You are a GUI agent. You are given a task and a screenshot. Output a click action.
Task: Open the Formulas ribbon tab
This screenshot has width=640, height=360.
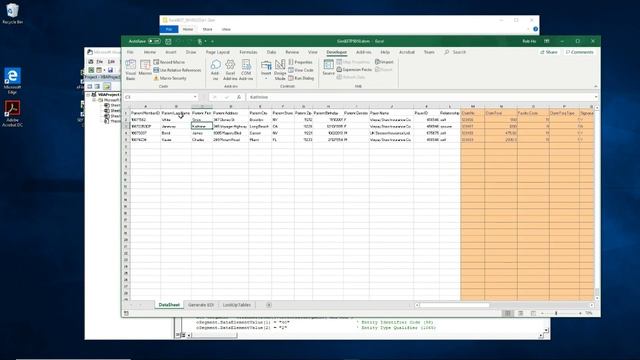(248, 52)
